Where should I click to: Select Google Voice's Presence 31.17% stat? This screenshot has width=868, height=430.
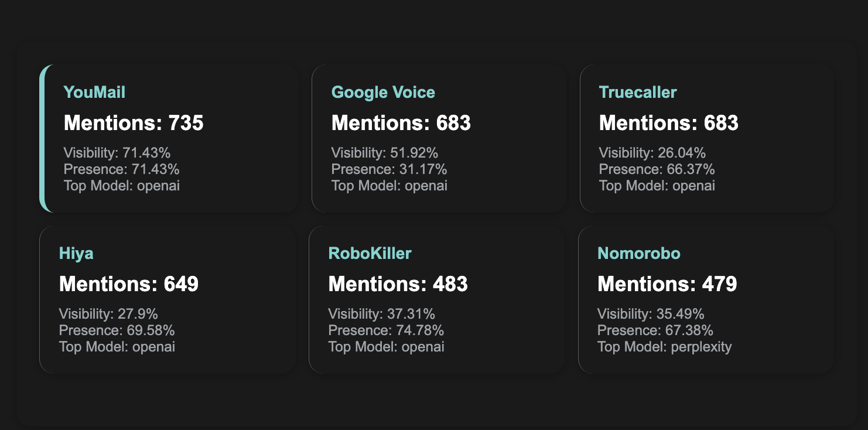pyautogui.click(x=389, y=169)
